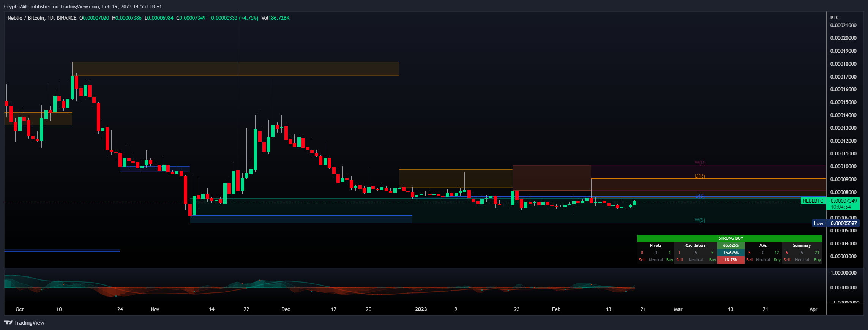Click the Feb date on time axis
This screenshot has width=868, height=330.
tap(556, 309)
